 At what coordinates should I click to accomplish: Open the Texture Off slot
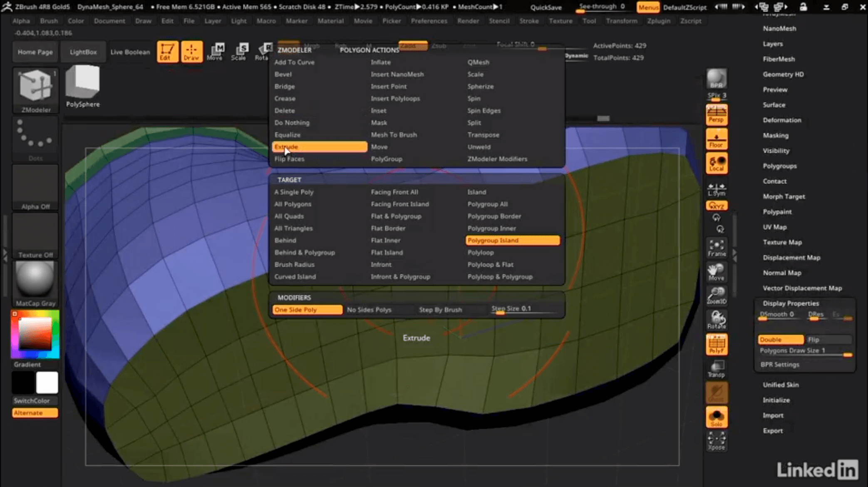click(35, 236)
